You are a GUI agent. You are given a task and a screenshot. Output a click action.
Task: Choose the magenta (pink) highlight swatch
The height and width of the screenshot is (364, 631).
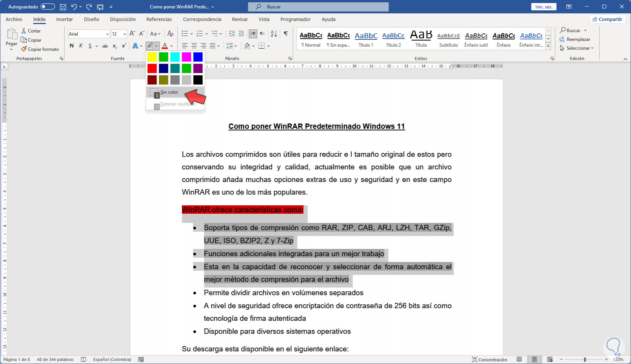click(x=187, y=57)
